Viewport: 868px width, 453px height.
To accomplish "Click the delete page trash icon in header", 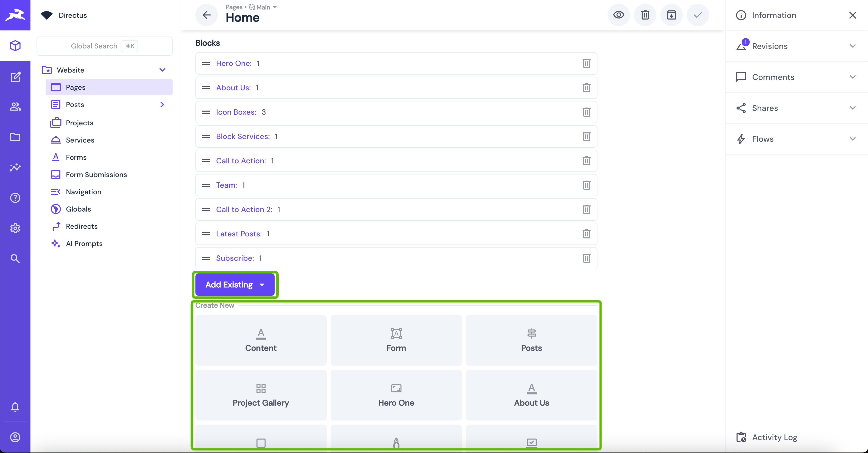I will [645, 15].
